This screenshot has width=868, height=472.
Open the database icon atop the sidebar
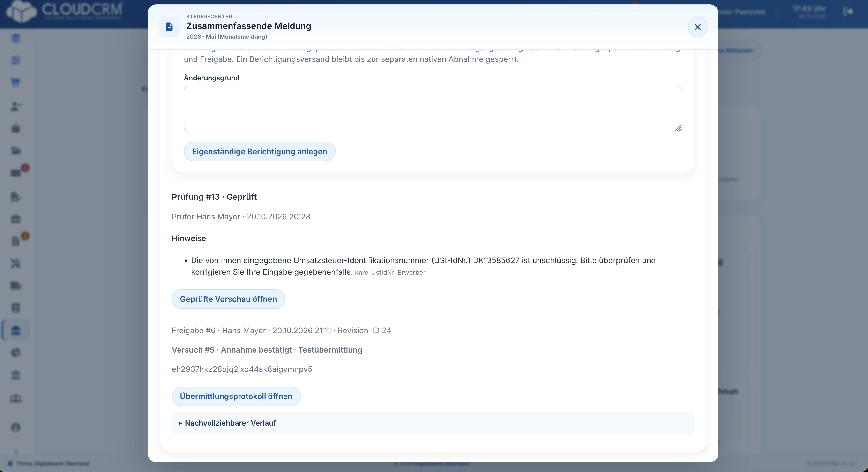(15, 38)
